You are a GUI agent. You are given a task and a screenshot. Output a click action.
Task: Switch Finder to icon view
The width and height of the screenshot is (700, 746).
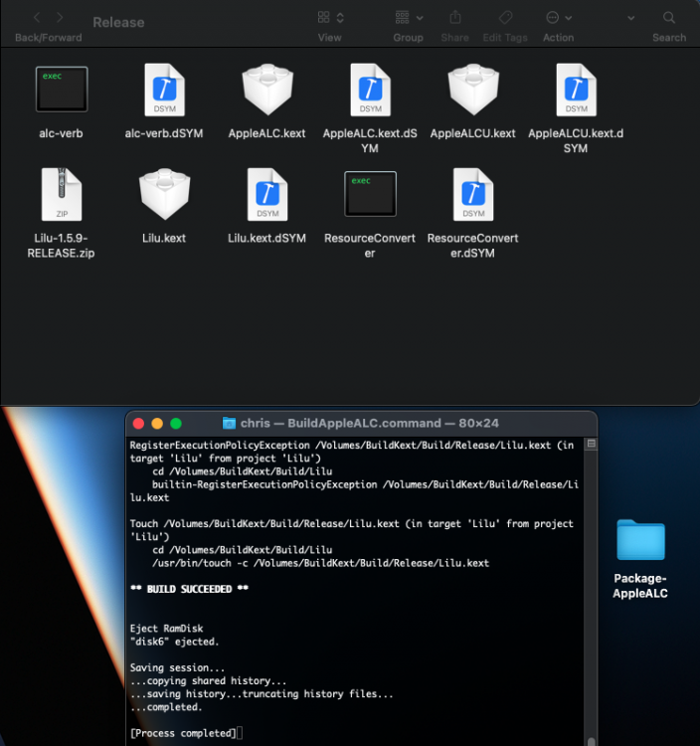324,18
